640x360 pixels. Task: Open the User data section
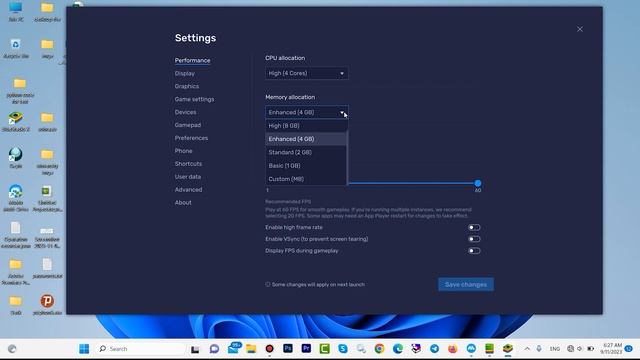[x=188, y=177]
